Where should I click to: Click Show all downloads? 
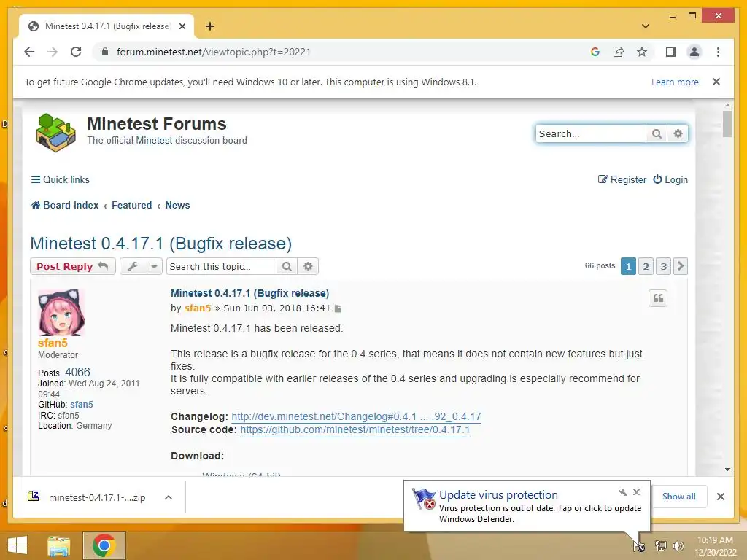[678, 496]
